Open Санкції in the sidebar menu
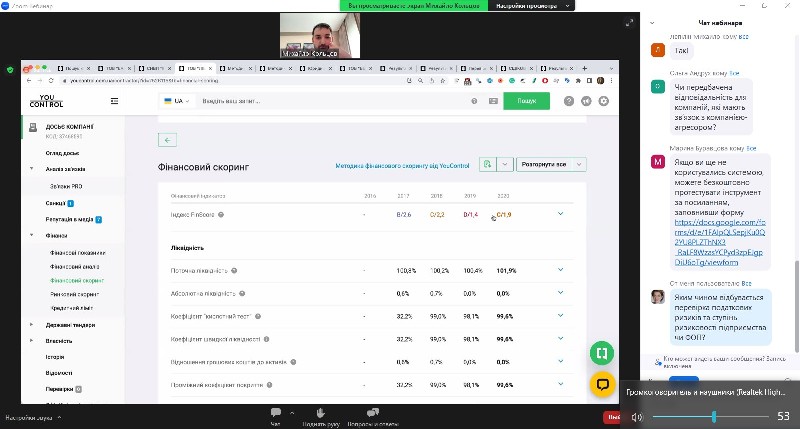 55,203
